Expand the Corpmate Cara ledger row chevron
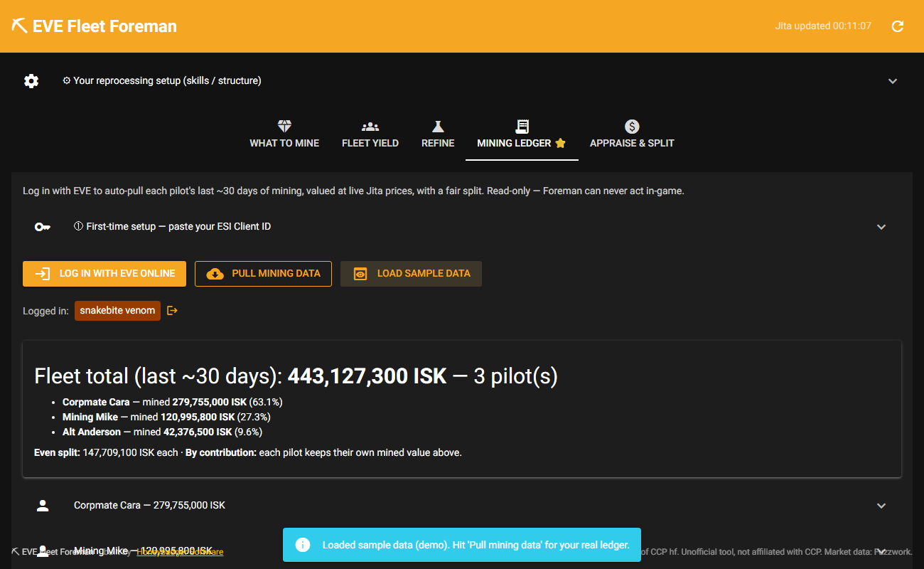 click(x=881, y=506)
